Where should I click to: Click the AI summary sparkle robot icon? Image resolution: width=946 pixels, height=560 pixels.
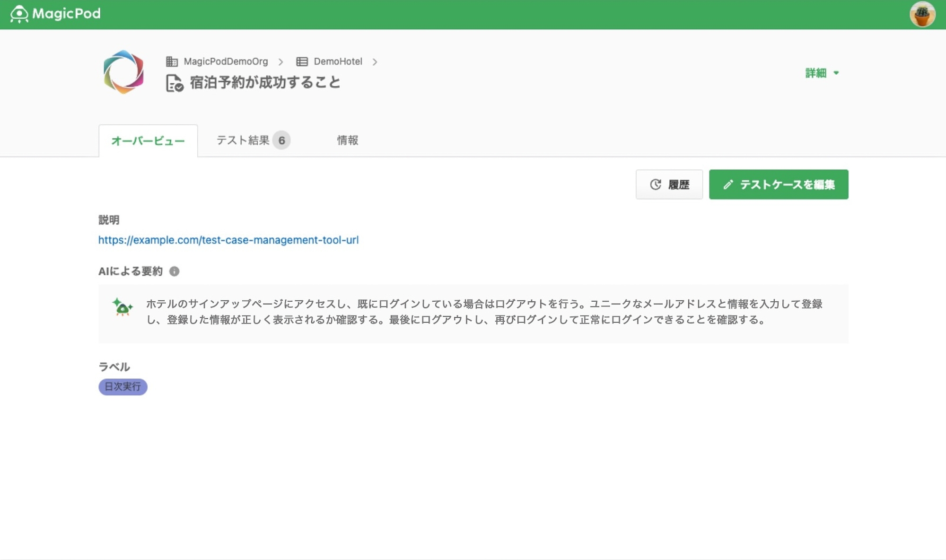(x=123, y=307)
